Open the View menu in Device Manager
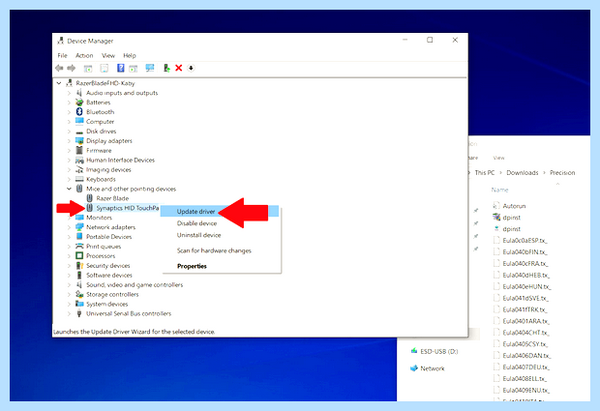This screenshot has width=600, height=411. (108, 55)
